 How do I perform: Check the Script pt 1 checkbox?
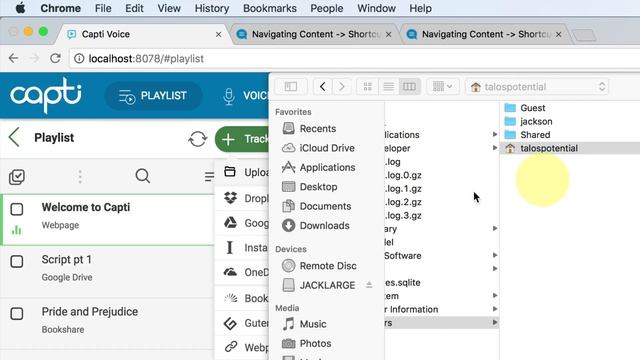17,261
